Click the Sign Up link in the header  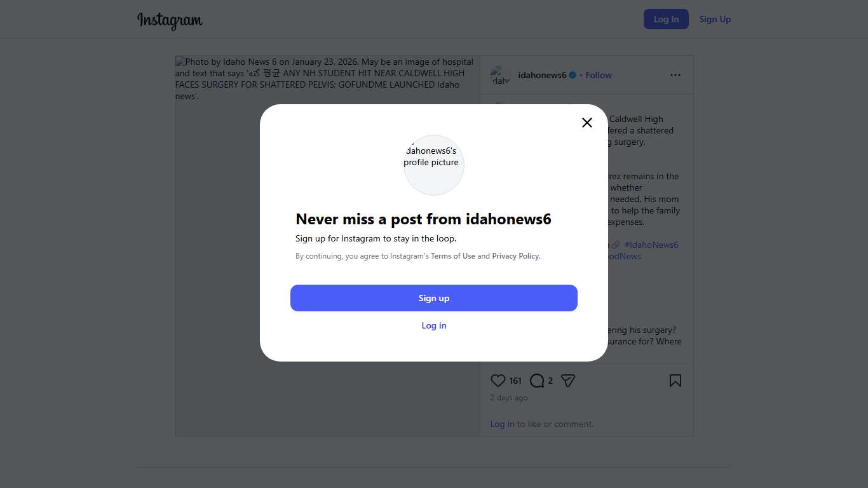(x=715, y=19)
